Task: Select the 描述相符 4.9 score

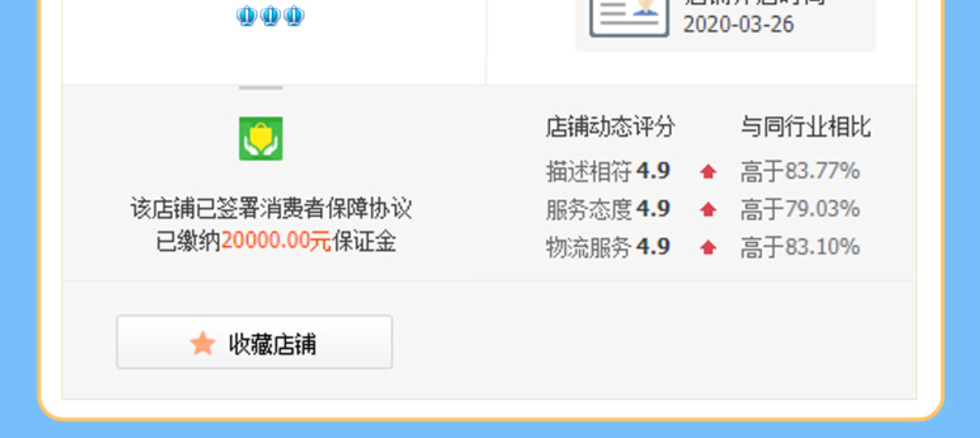Action: [x=608, y=171]
